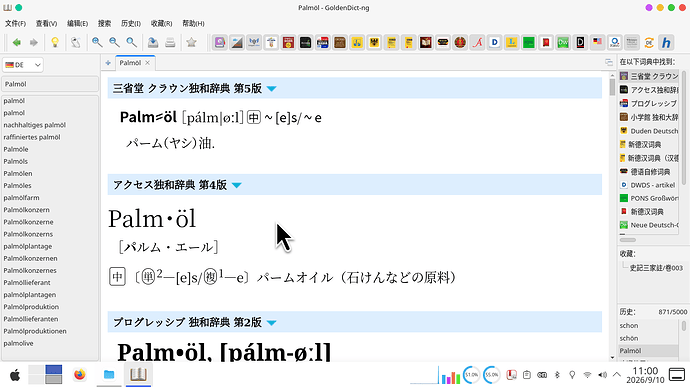
Task: Print the article with the printer icon
Action: 170,43
